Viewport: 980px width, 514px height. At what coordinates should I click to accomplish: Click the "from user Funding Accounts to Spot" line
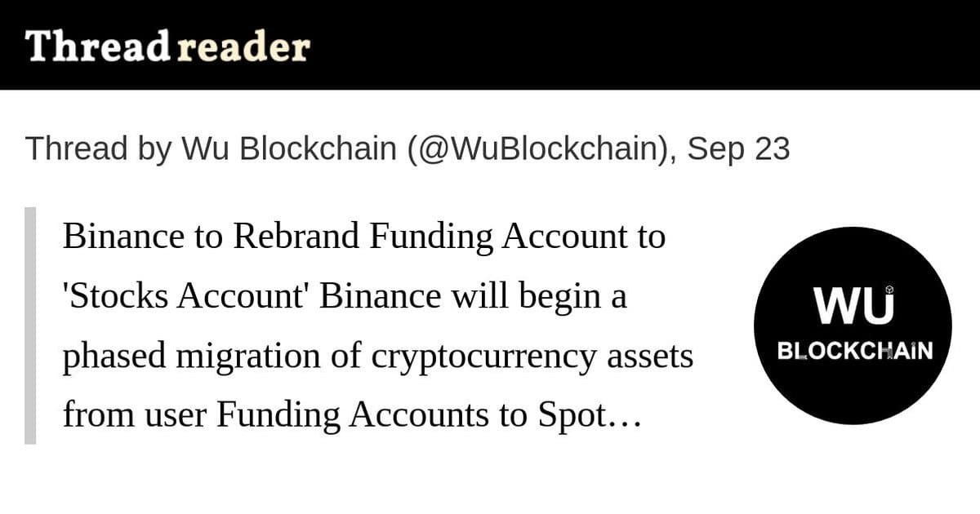click(333, 416)
